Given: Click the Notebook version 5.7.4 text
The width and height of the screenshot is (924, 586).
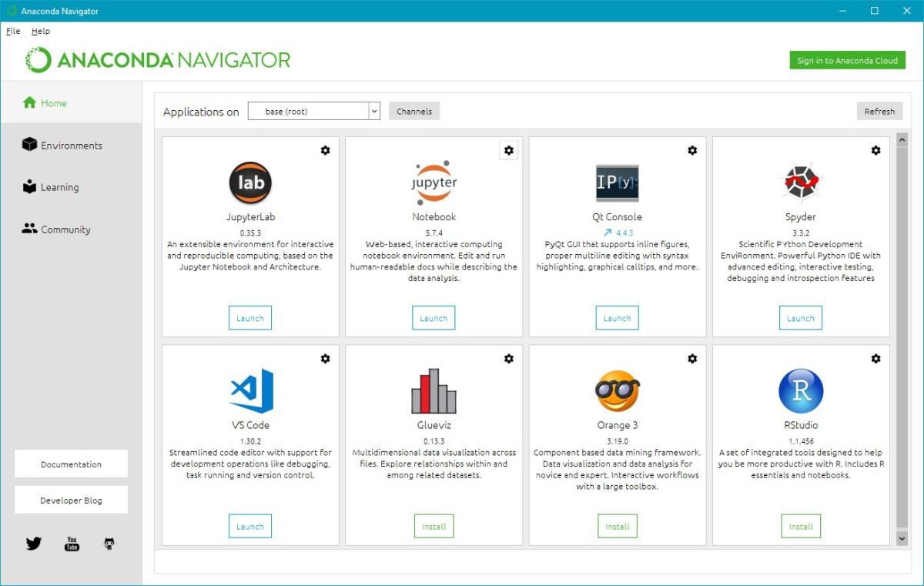Looking at the screenshot, I should pyautogui.click(x=434, y=233).
